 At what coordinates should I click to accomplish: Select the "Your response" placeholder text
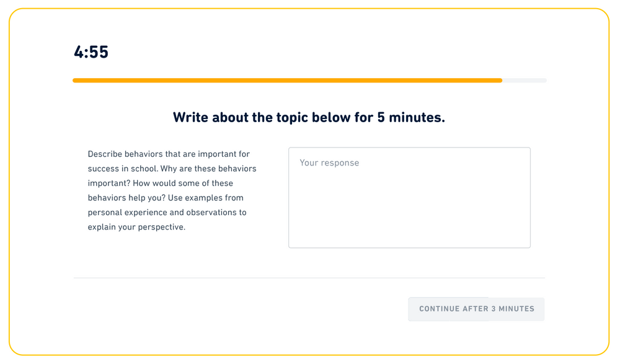pos(328,162)
